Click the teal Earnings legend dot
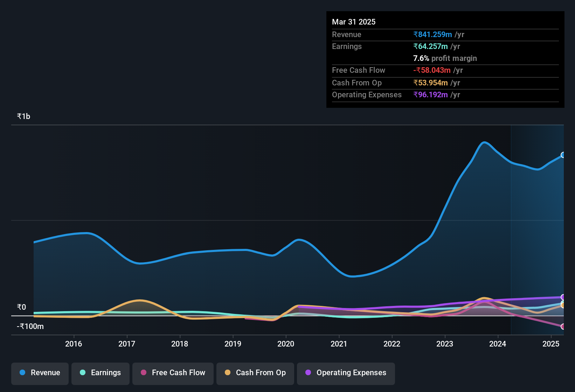This screenshot has width=575, height=392. tap(83, 373)
